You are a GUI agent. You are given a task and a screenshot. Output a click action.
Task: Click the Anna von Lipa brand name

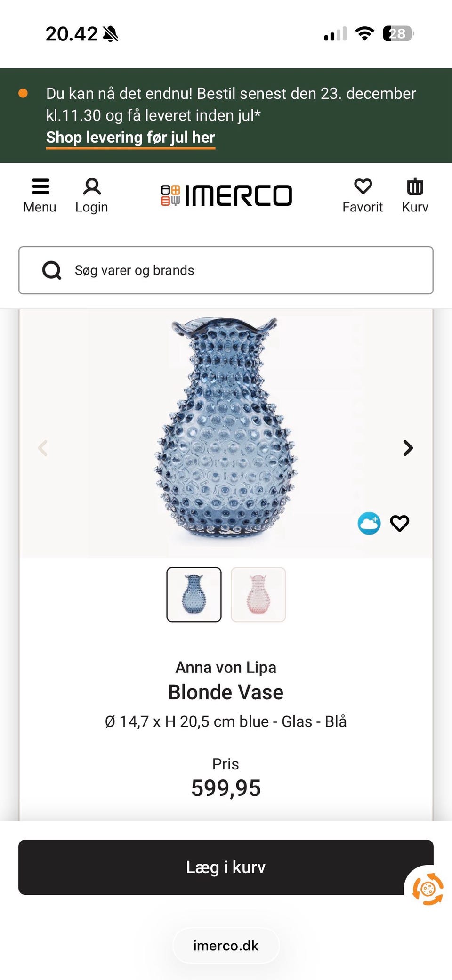click(x=226, y=667)
